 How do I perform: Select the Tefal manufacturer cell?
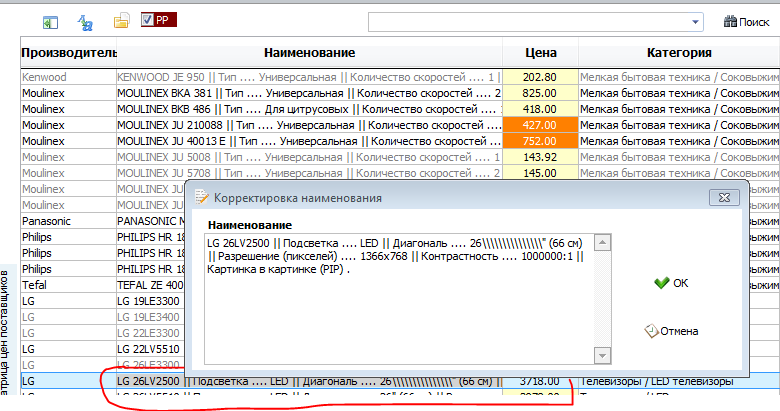(69, 285)
